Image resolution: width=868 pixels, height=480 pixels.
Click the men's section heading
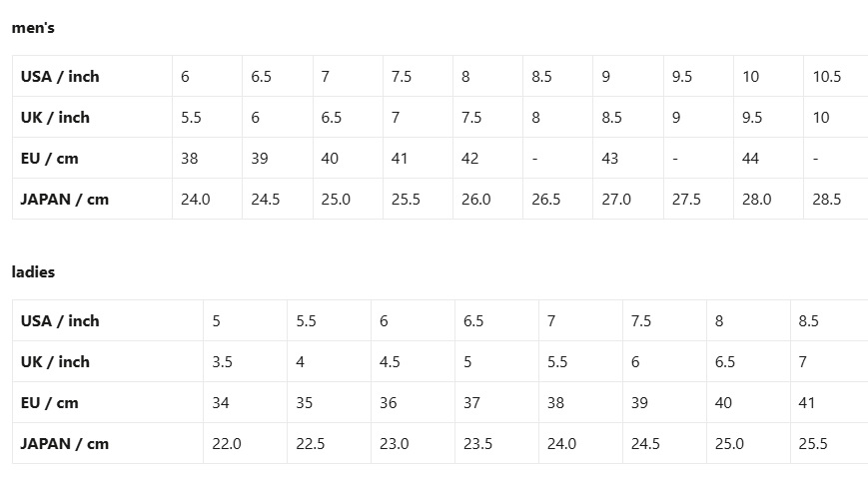[33, 28]
